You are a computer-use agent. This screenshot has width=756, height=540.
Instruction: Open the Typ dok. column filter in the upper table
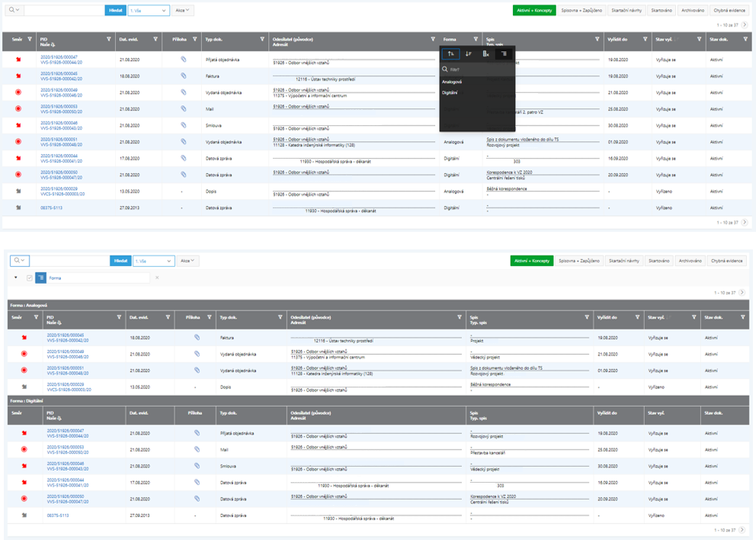(x=262, y=39)
